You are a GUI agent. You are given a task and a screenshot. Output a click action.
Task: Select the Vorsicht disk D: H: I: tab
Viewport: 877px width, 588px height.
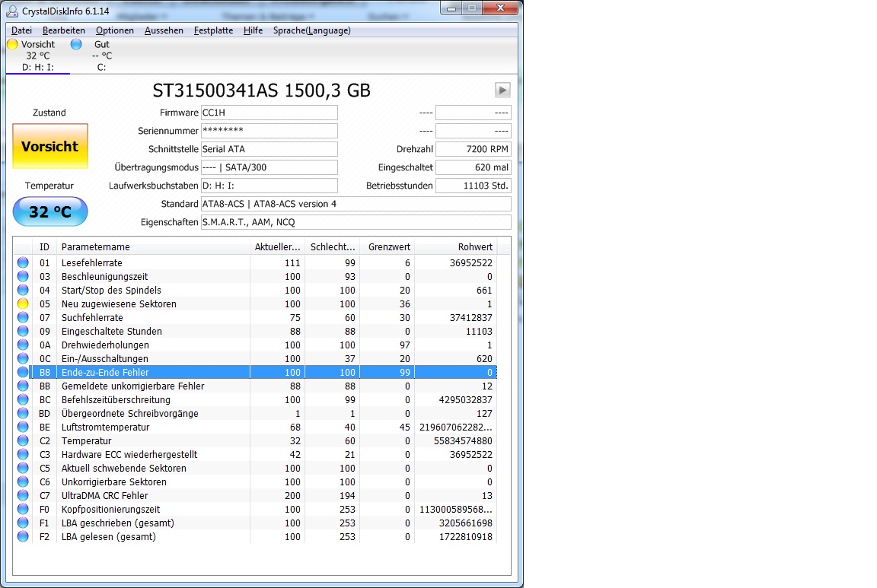(38, 56)
